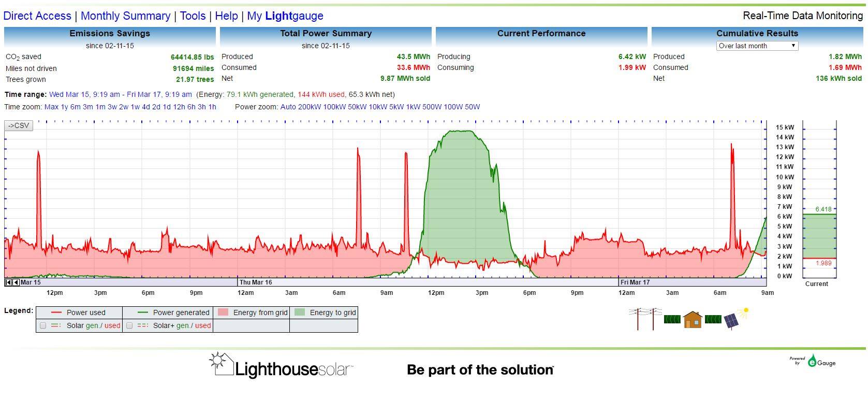868x398 pixels.
Task: Click the house icon in the diagram
Action: (692, 320)
